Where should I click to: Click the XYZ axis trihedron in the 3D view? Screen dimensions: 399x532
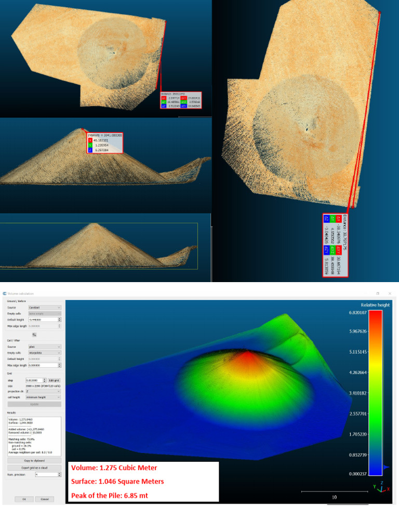click(x=381, y=486)
